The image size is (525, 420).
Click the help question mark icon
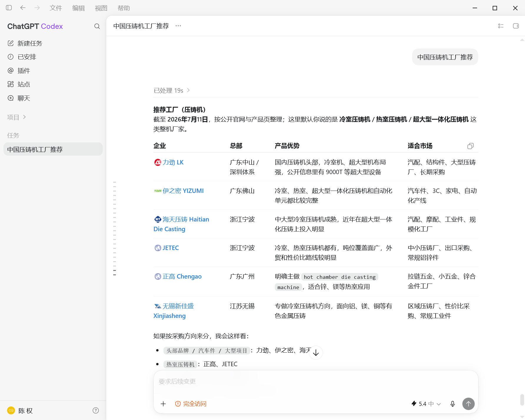[96, 410]
